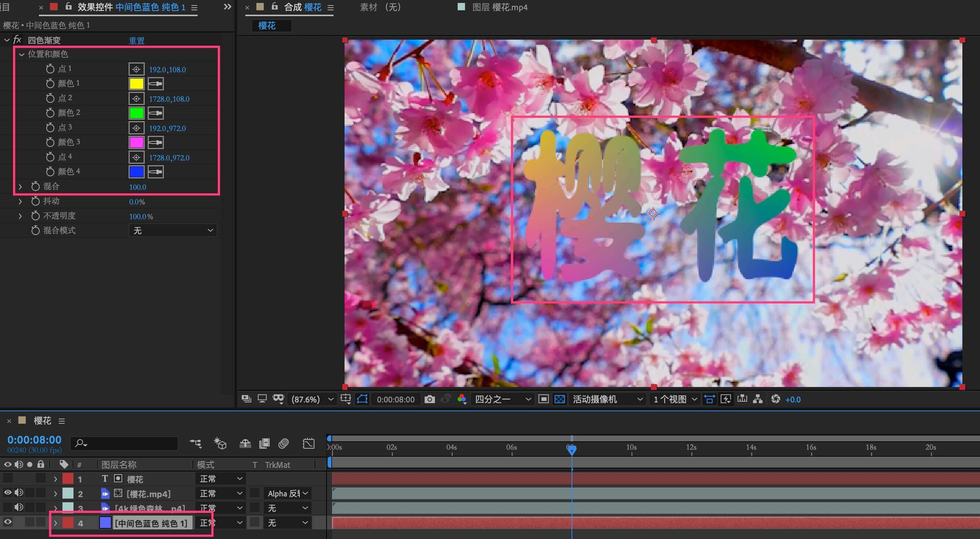Click the snapshot camera icon in viewer
The height and width of the screenshot is (539, 980).
tap(429, 399)
